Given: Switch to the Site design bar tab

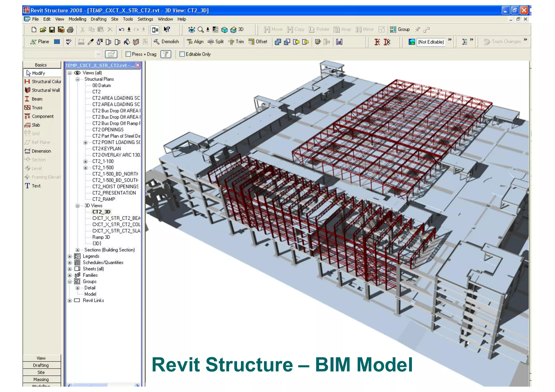Looking at the screenshot, I should (x=42, y=372).
